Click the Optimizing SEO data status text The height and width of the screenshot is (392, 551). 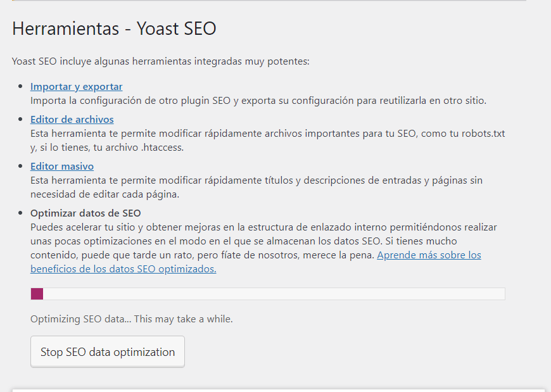132,319
